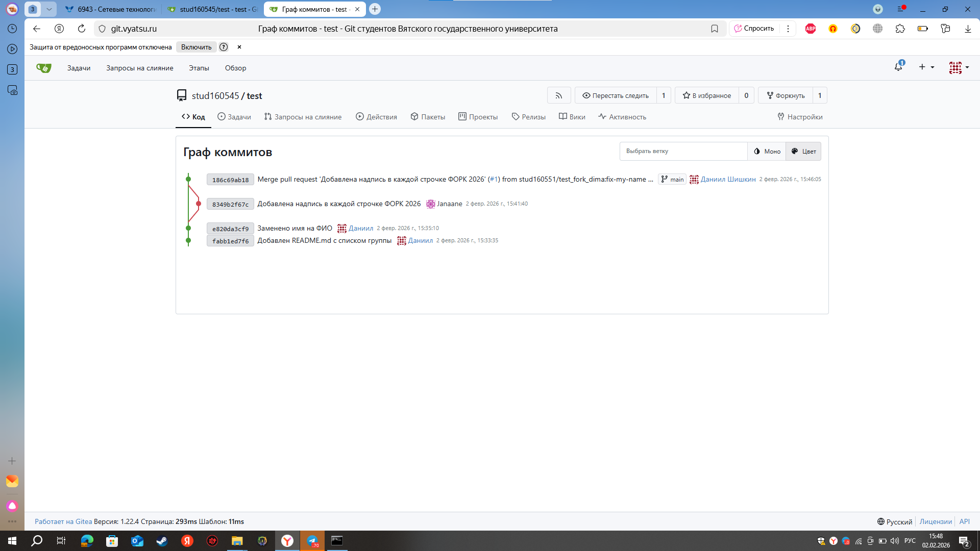Image resolution: width=980 pixels, height=551 pixels.
Task: Open the branch selection dropdown field
Action: coord(683,151)
